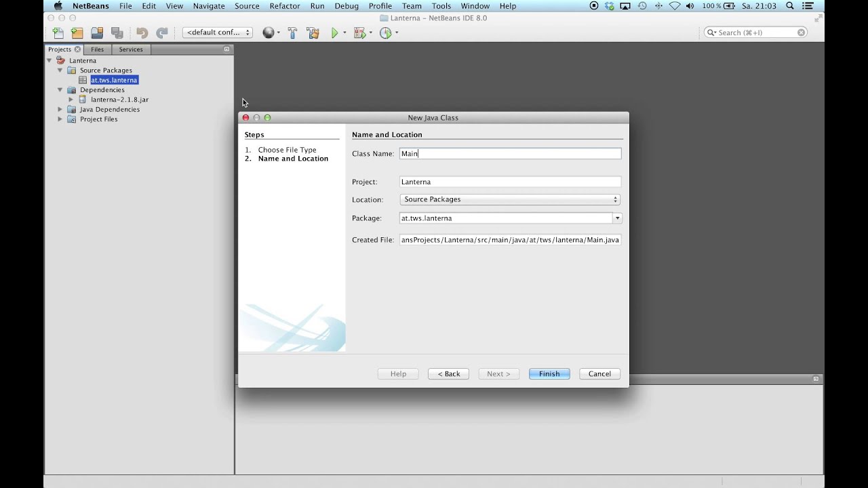Maximize the bottom output panel
Image resolution: width=868 pixels, height=488 pixels.
(816, 379)
